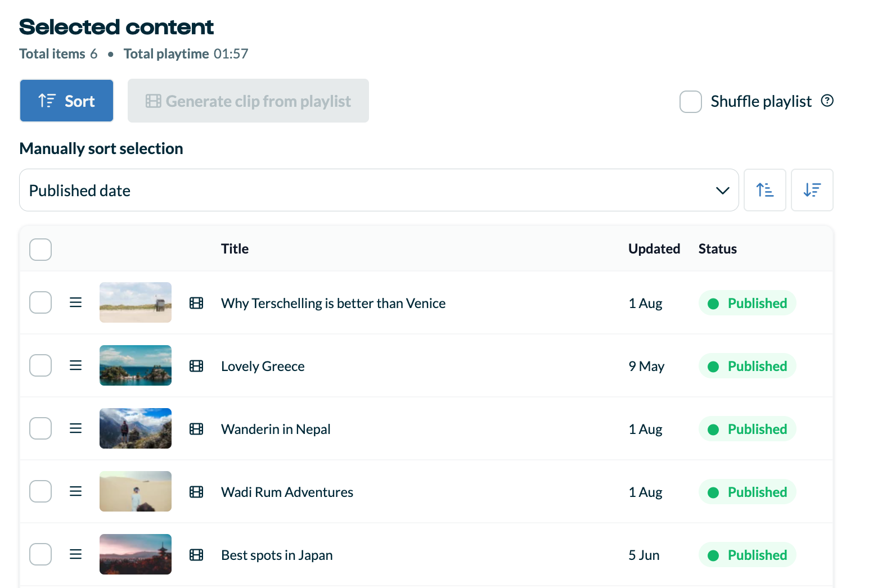This screenshot has width=882, height=588.
Task: Click the drag handle for Wanderin in Nepal
Action: pyautogui.click(x=75, y=428)
